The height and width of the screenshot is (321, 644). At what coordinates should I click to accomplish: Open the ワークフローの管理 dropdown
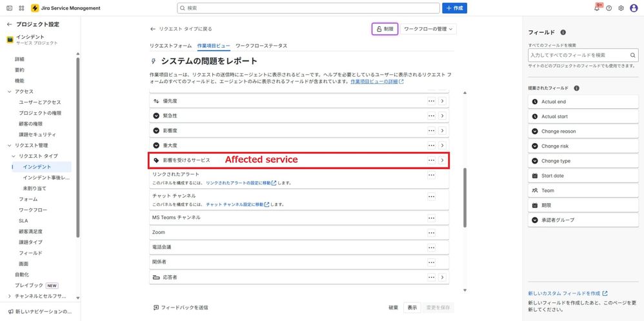pyautogui.click(x=428, y=29)
